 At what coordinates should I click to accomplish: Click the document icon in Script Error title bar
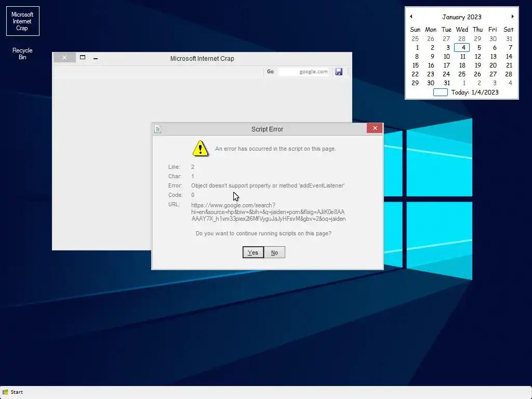158,129
